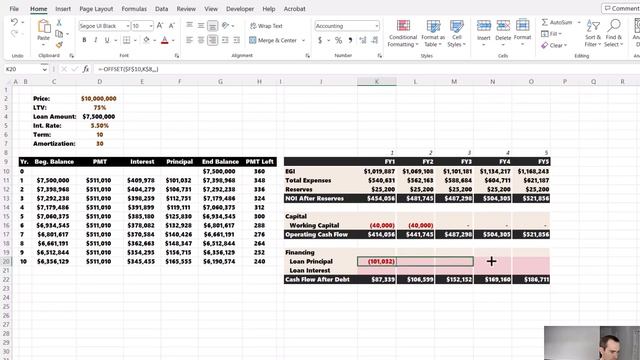Select column K header
The height and width of the screenshot is (360, 640).
[x=376, y=82]
